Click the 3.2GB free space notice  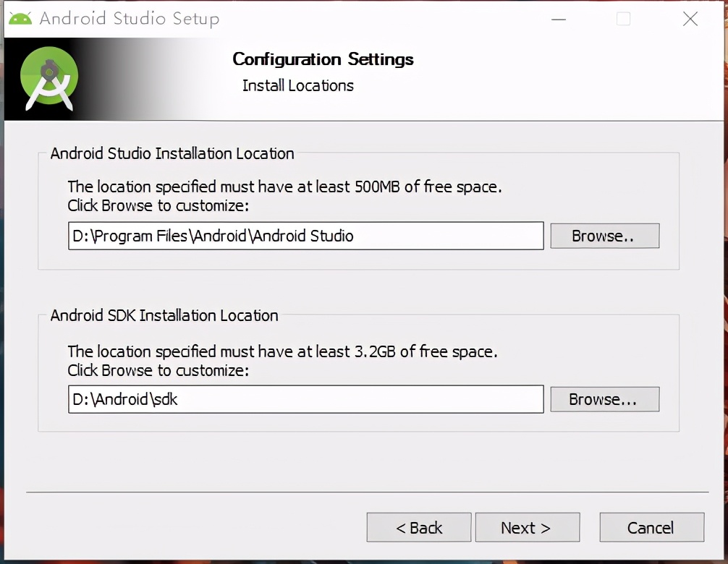(282, 351)
